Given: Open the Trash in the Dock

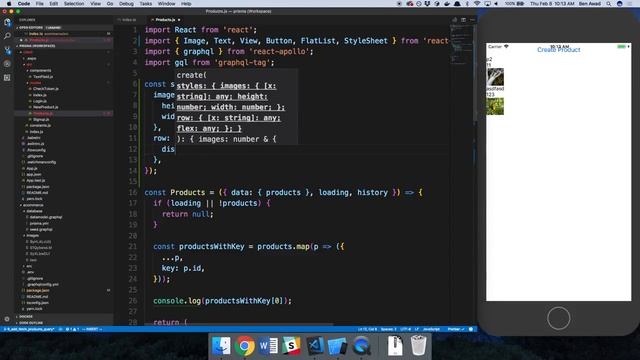Looking at the screenshot, I should coord(418,346).
